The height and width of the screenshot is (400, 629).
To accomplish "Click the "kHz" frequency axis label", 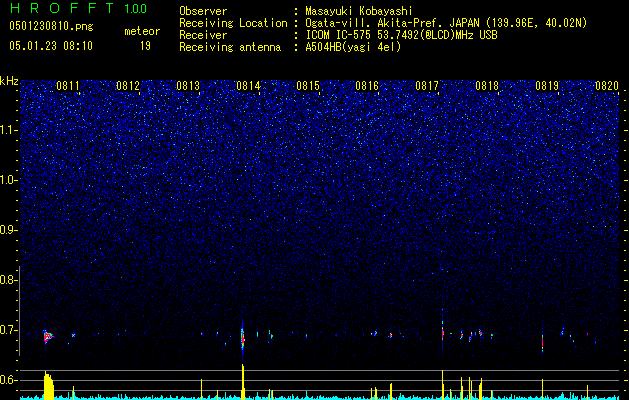I will coord(9,81).
